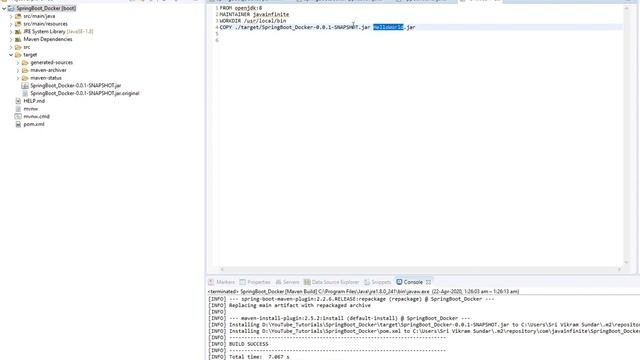Select maven-status folder label
The image size is (640, 360).
coord(46,78)
